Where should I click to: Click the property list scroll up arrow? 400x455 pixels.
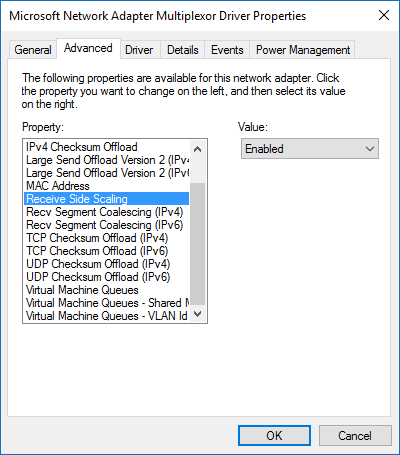tap(198, 149)
